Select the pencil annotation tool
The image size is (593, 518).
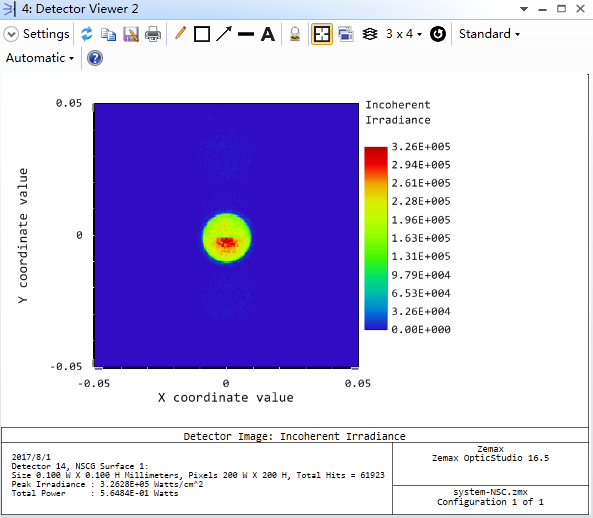click(180, 34)
